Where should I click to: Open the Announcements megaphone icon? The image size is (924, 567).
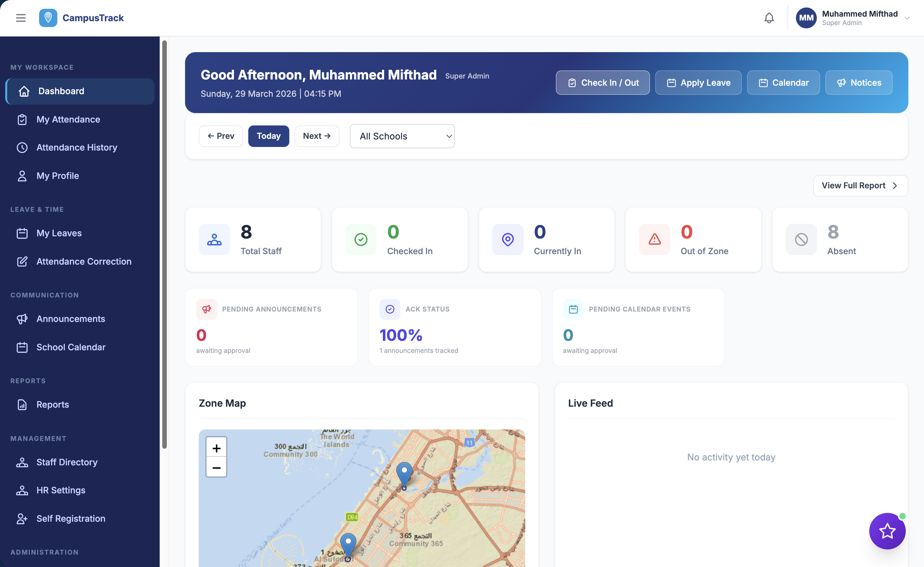tap(22, 319)
